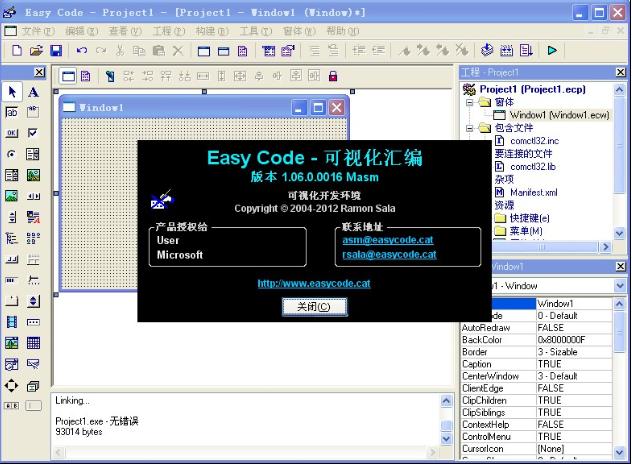Toggle the Lock controls padlock
This screenshot has height=465, width=632.
[x=333, y=76]
